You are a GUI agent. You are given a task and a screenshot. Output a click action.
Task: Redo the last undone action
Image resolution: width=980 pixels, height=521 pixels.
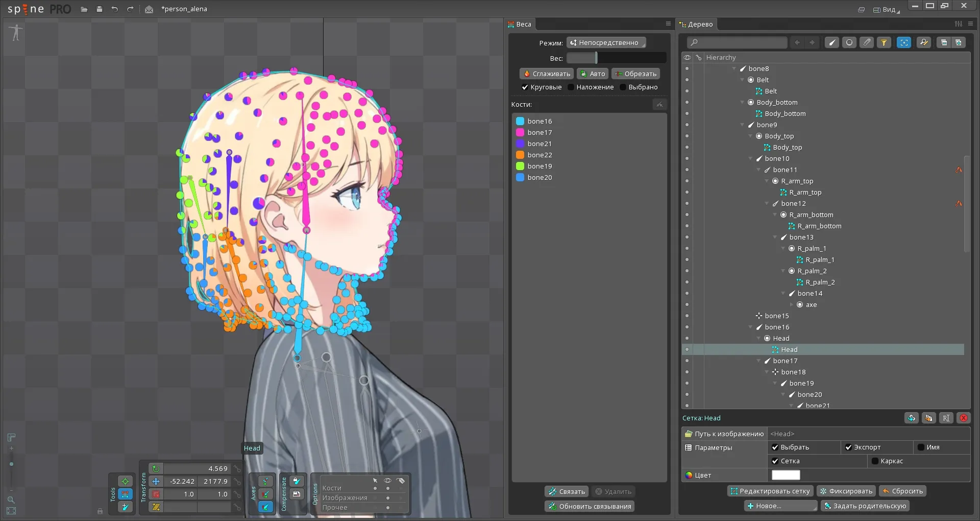130,9
